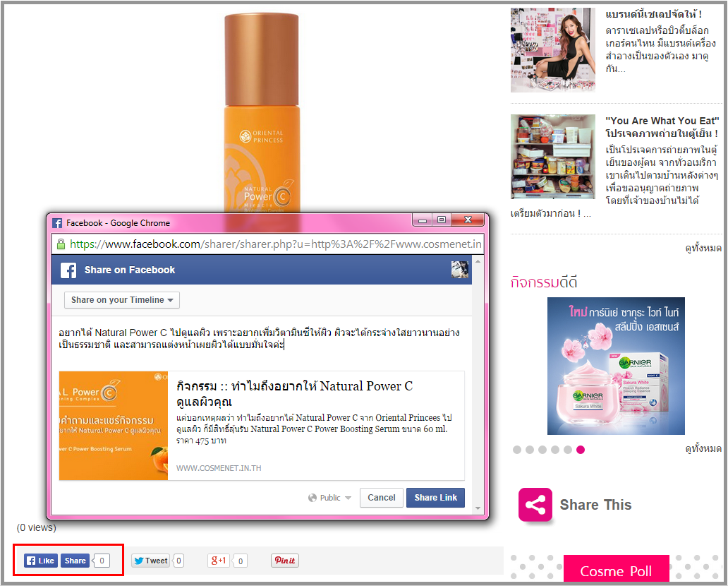728x586 pixels.
Task: Select the second carousel dot
Action: pyautogui.click(x=530, y=450)
